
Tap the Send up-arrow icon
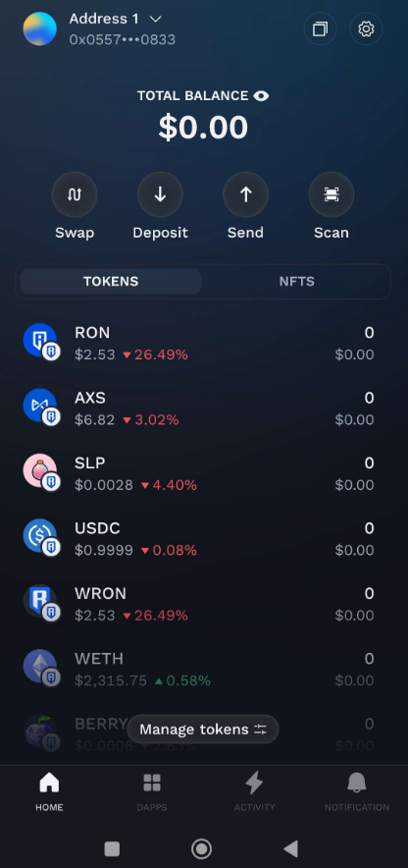[245, 194]
